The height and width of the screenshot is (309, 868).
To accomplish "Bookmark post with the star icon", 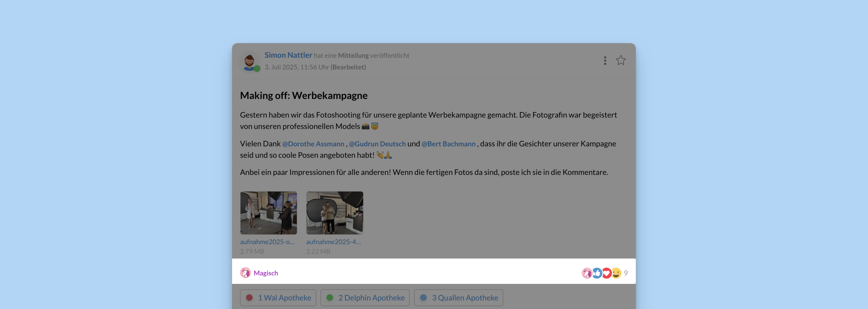I will 621,61.
